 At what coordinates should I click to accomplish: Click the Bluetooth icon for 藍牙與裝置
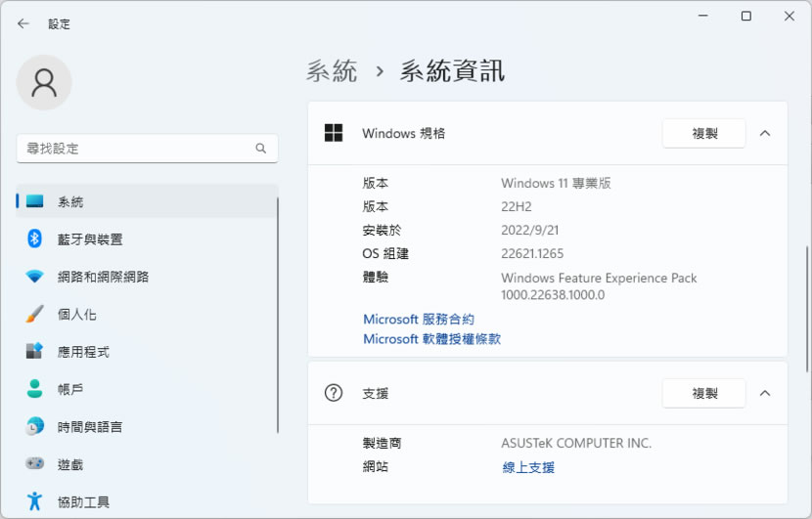(34, 238)
